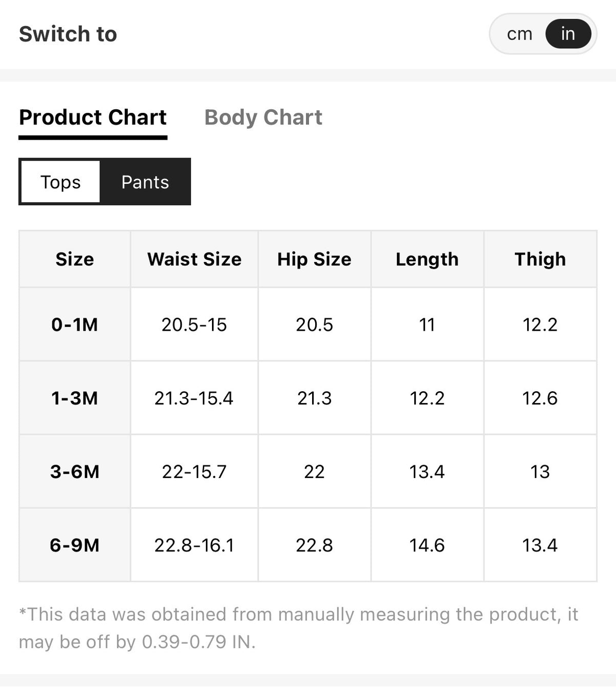616x690 pixels.
Task: Click the Length column header
Action: (427, 259)
